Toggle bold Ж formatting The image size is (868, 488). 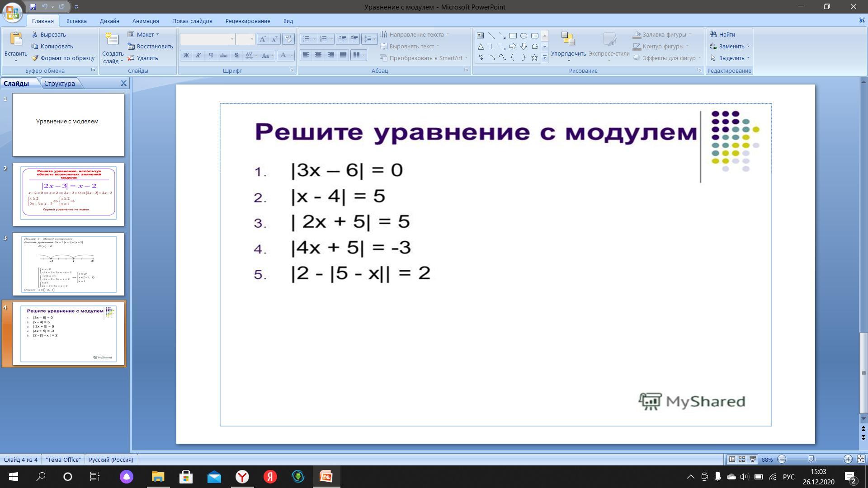pos(186,55)
